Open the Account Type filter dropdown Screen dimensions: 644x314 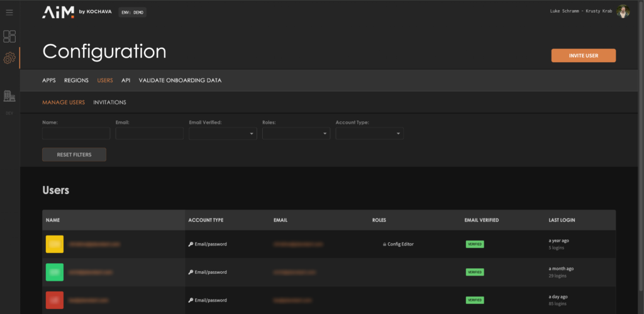[369, 133]
